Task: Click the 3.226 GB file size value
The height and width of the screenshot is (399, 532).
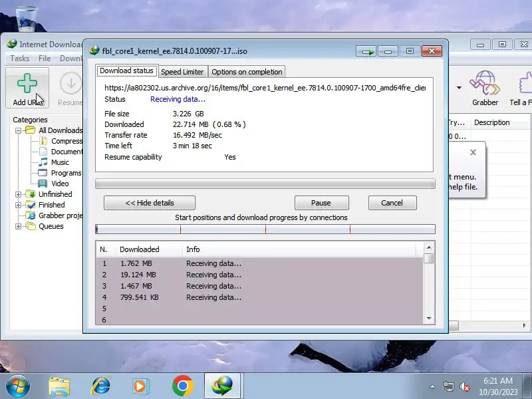Action: (x=188, y=114)
